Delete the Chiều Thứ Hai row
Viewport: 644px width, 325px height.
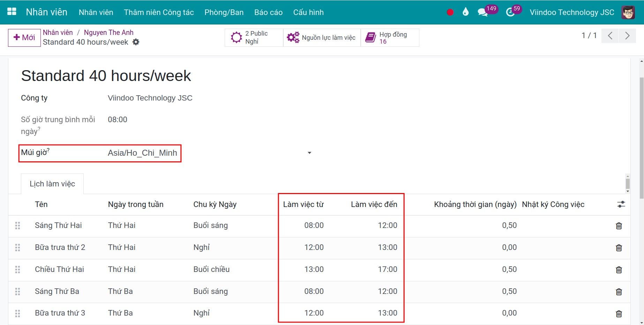(619, 270)
